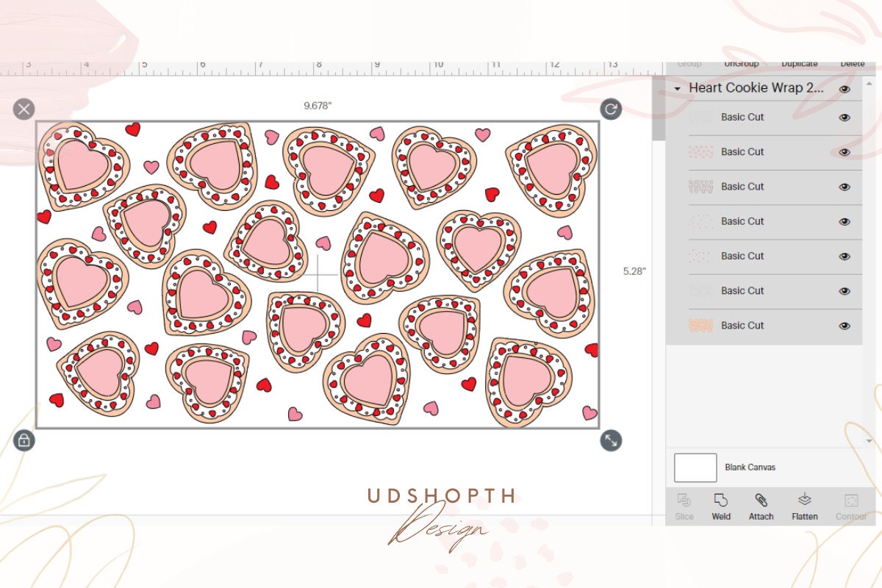The image size is (882, 588).
Task: Collapse the Heart Cookie Wrap 2 group
Action: point(678,88)
